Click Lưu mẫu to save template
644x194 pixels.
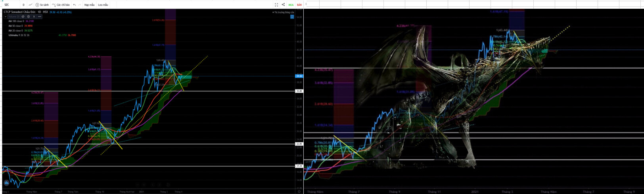(x=103, y=5)
